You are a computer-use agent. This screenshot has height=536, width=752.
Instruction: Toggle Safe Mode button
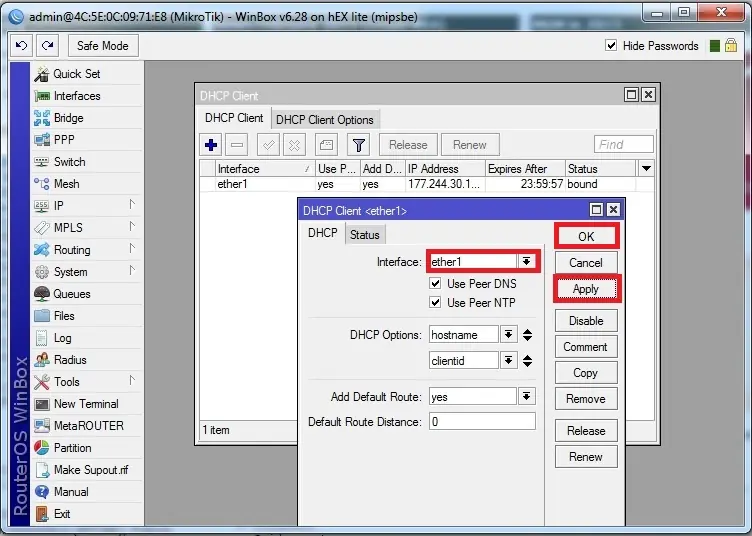103,46
